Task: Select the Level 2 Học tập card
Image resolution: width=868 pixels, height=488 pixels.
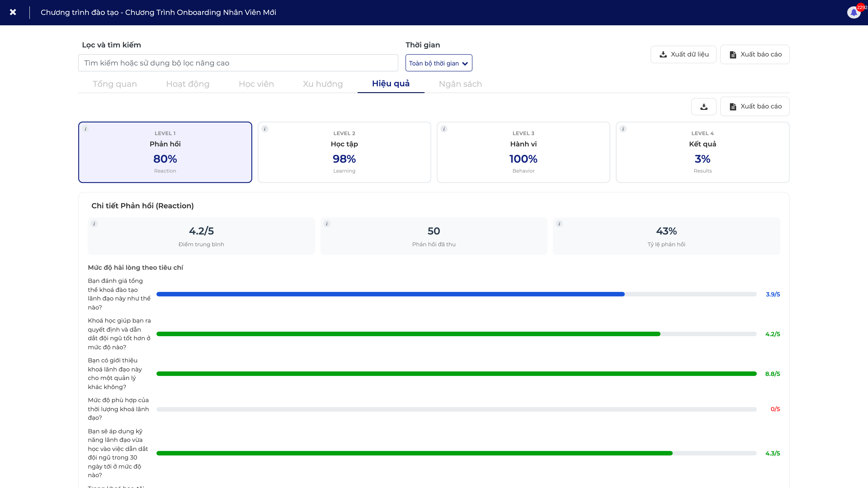Action: click(x=344, y=152)
